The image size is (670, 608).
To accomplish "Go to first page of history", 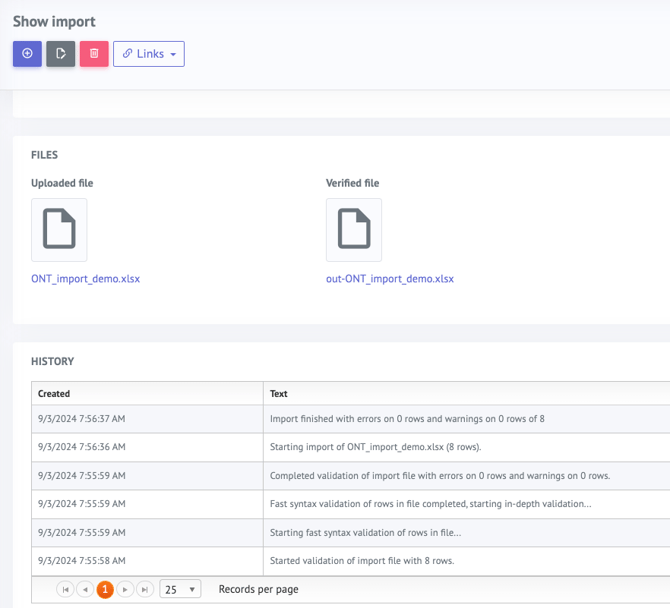I will tap(66, 590).
